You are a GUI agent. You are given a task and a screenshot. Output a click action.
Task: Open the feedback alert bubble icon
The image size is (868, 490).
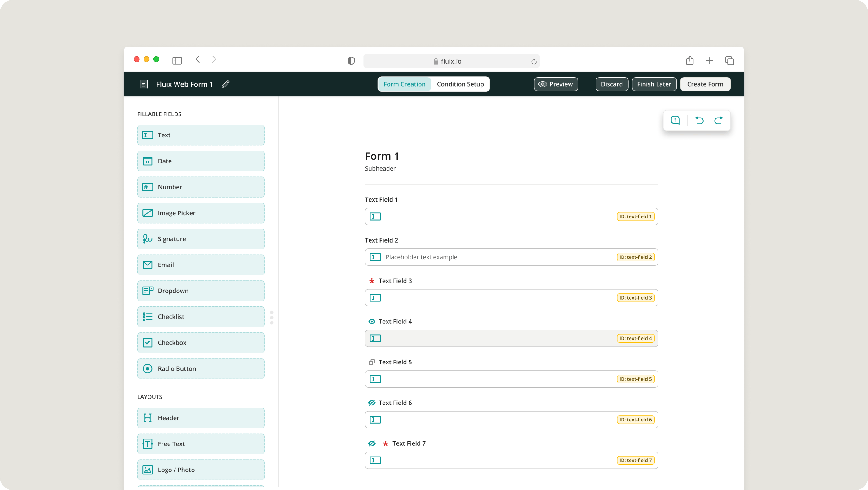(x=675, y=120)
